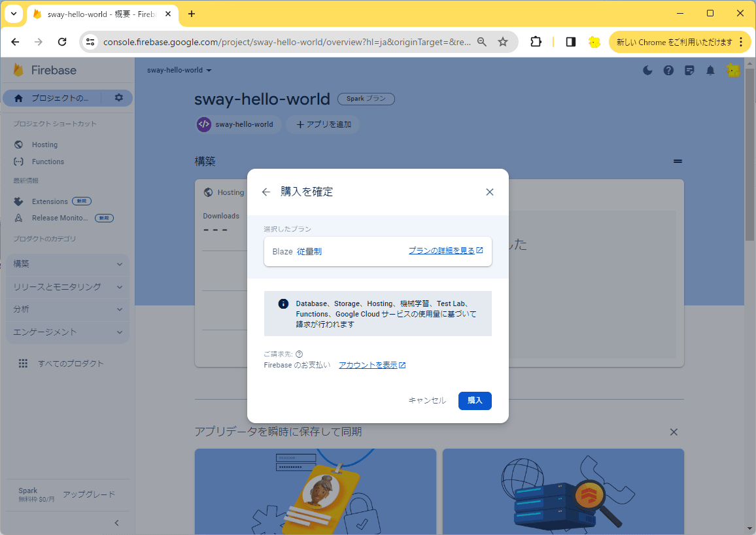Toggle dark mode moon icon
This screenshot has height=535, width=756.
[x=647, y=71]
